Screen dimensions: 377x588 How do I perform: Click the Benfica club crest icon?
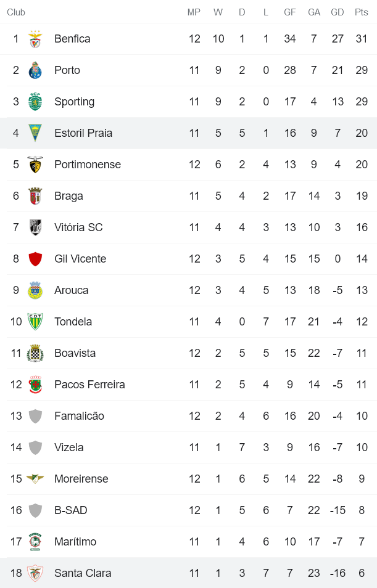[x=35, y=39]
